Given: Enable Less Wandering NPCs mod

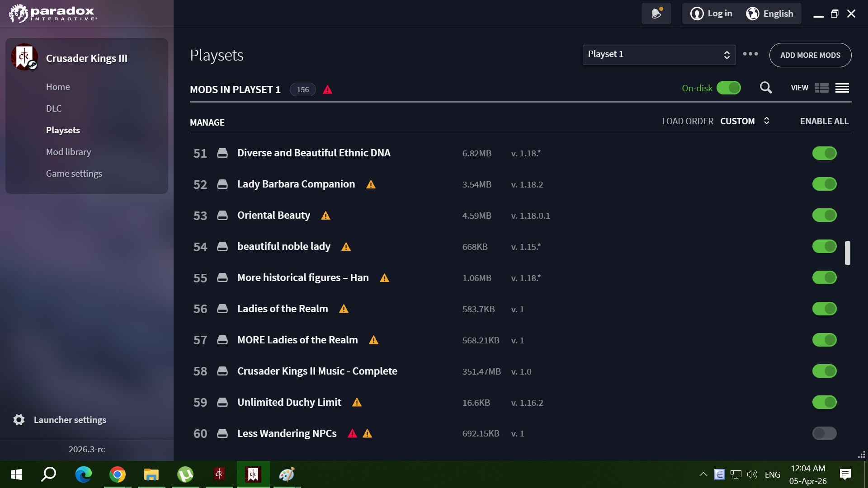Looking at the screenshot, I should point(825,434).
